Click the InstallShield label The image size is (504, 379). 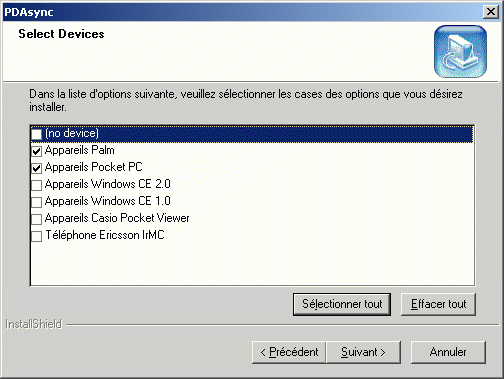[x=34, y=324]
